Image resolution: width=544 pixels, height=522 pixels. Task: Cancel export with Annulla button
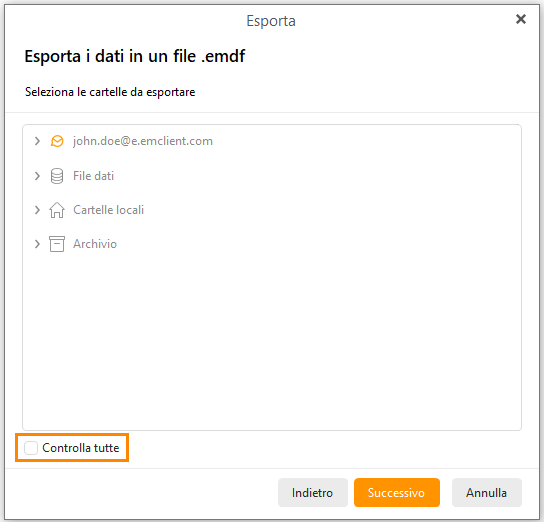pyautogui.click(x=486, y=493)
